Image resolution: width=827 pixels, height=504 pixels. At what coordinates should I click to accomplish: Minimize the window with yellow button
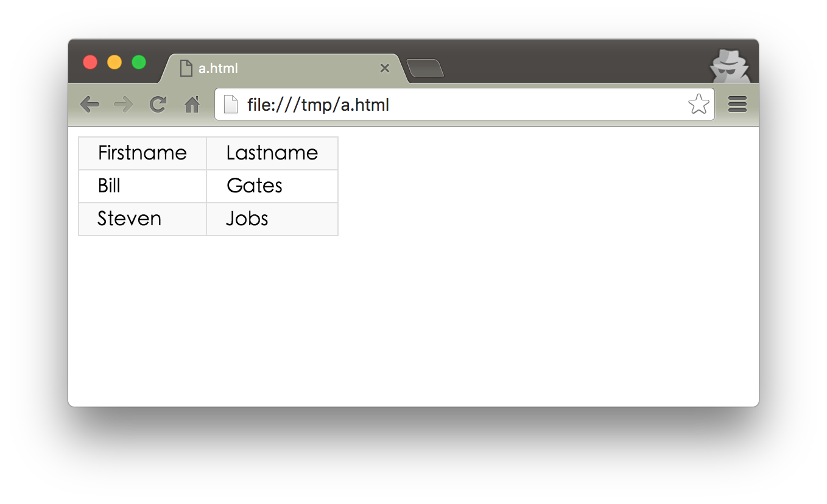(x=114, y=62)
